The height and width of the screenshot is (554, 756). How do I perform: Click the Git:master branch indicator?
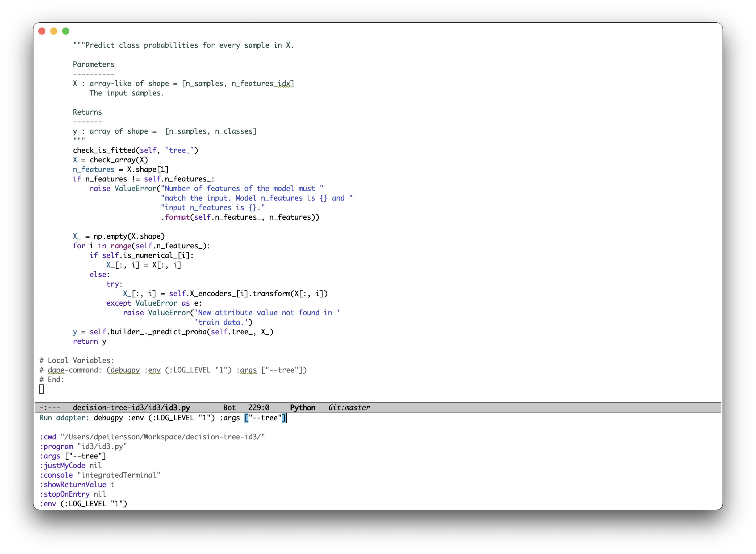tap(349, 407)
